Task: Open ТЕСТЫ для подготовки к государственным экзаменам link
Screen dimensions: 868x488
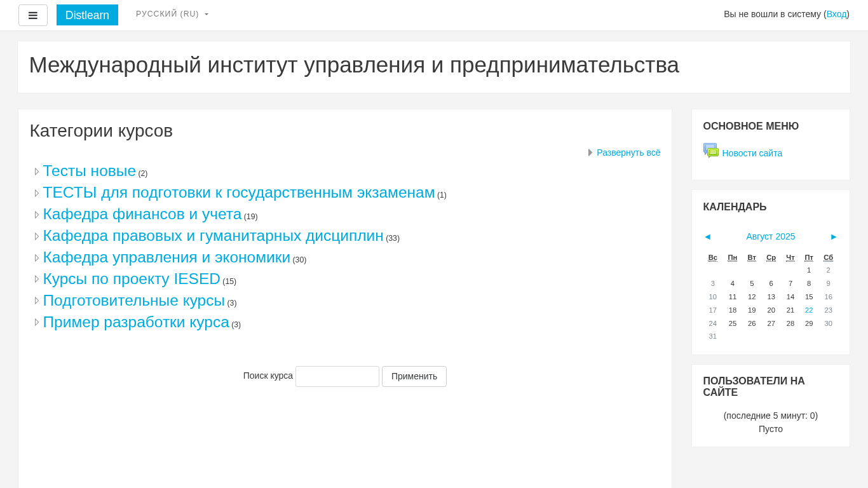Action: (x=239, y=193)
